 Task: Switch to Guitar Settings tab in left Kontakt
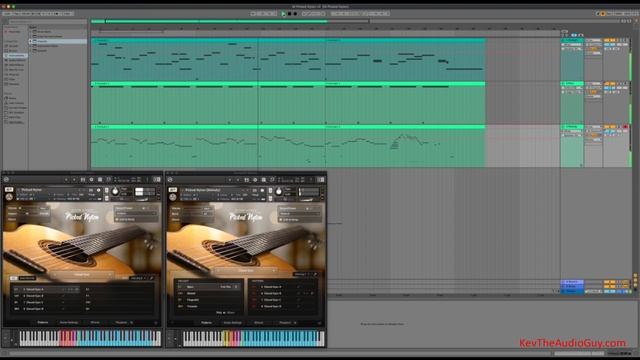(x=69, y=322)
